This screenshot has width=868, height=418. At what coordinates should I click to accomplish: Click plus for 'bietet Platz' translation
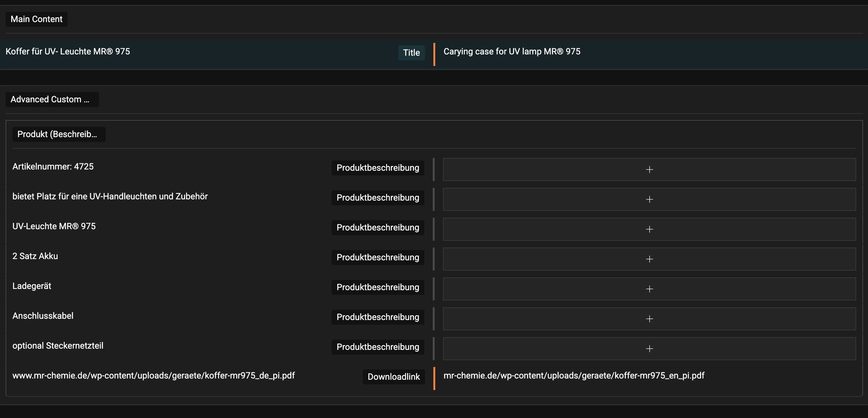click(x=649, y=199)
